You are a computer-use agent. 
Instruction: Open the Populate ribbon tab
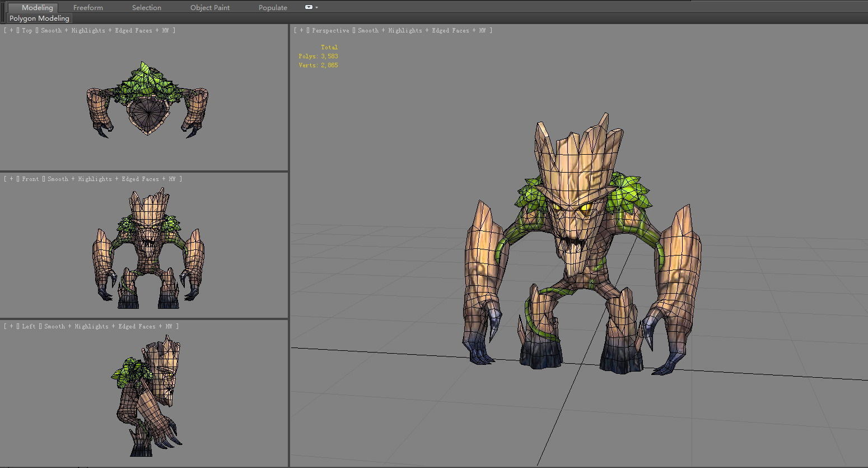(273, 7)
